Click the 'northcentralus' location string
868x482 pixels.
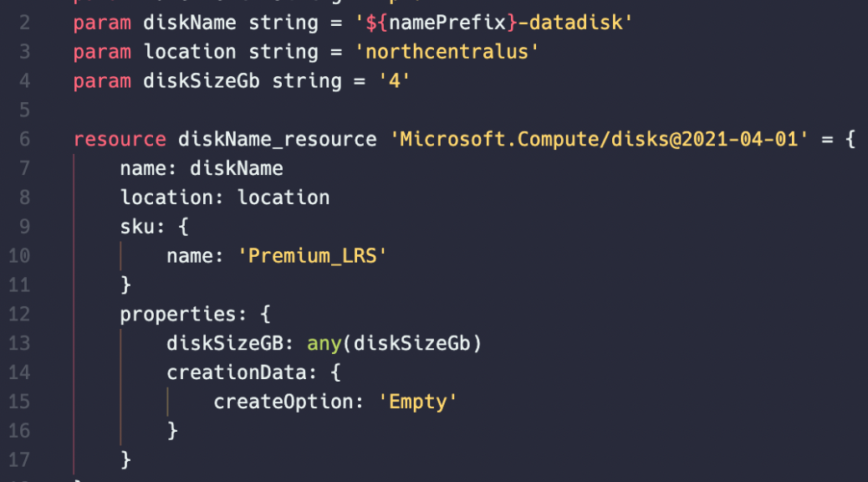tap(447, 52)
